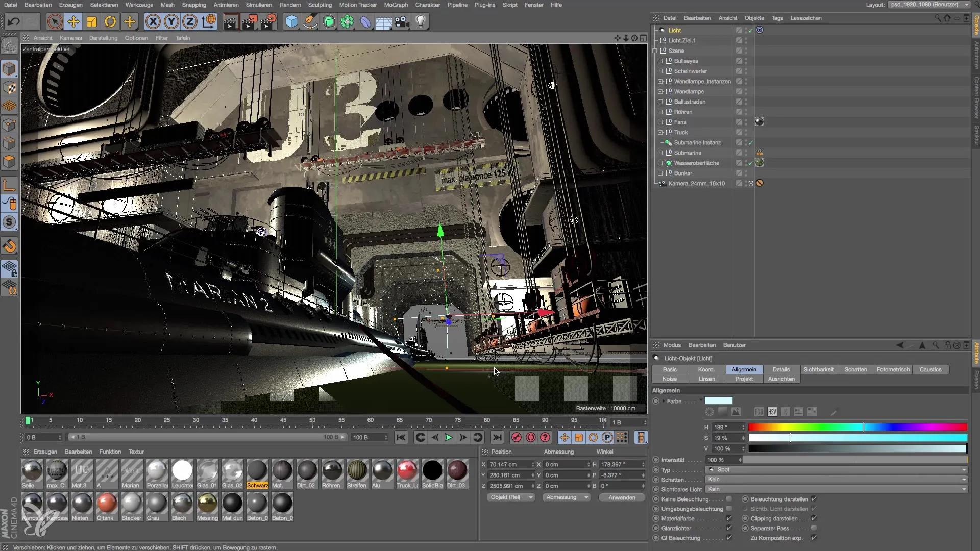Image resolution: width=980 pixels, height=551 pixels.
Task: Add a light object bulb icon
Action: (x=421, y=21)
